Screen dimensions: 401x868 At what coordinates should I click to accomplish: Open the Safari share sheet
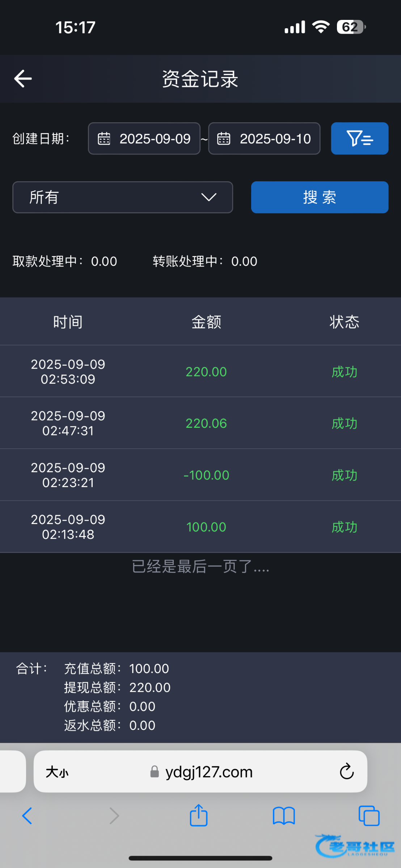(x=199, y=816)
